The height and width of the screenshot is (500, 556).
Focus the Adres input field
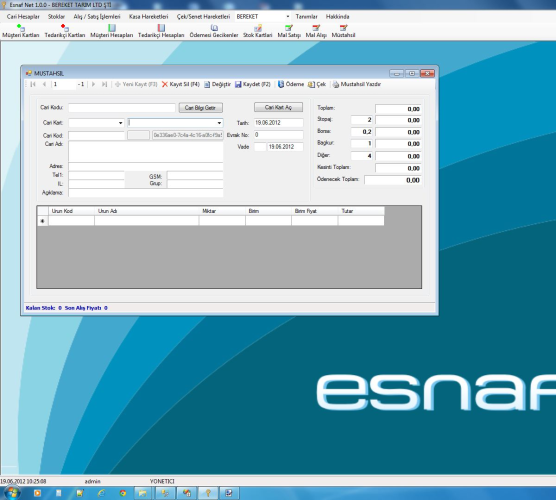click(x=146, y=166)
